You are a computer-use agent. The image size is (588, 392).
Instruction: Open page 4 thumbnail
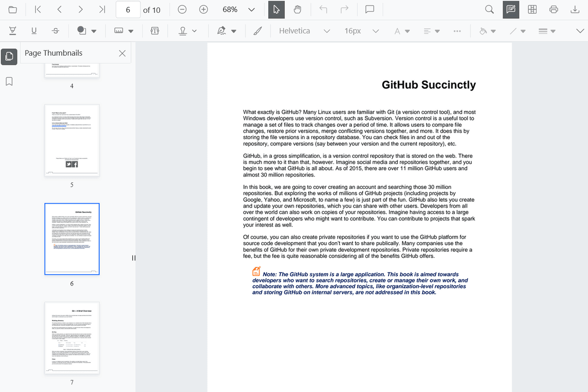tap(72, 71)
